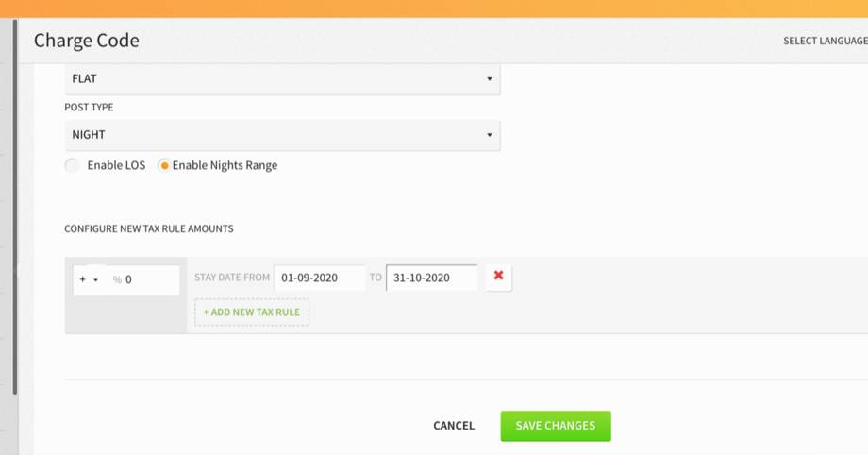
Task: Delete the tax rule with red X
Action: 498,278
